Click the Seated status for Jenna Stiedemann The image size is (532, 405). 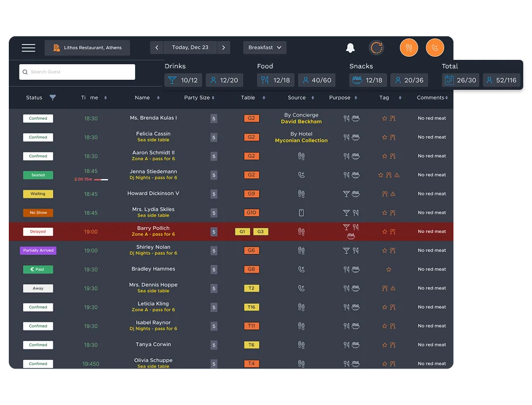(38, 175)
